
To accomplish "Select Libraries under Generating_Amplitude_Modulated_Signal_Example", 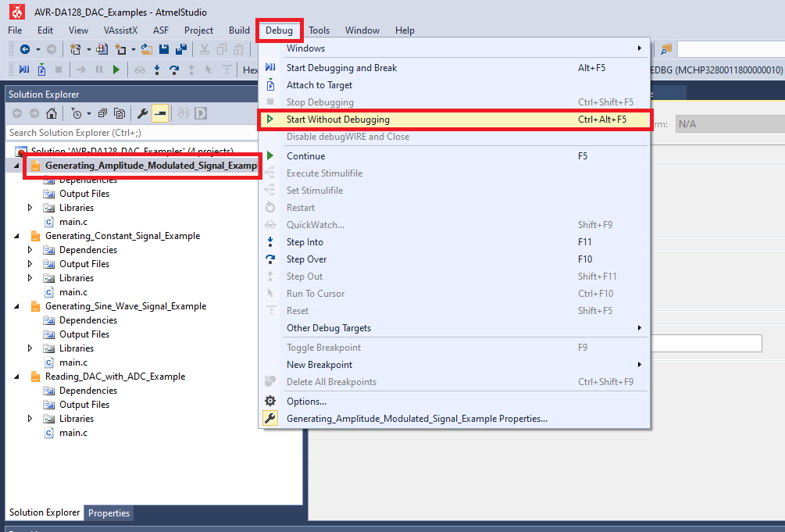I will (x=77, y=208).
